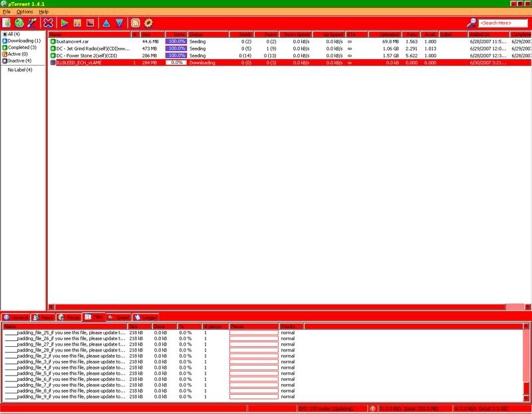The height and width of the screenshot is (414, 532).
Task: Click the ILLBLEED_ECH_vLAME torrent status icon
Action: 53,62
